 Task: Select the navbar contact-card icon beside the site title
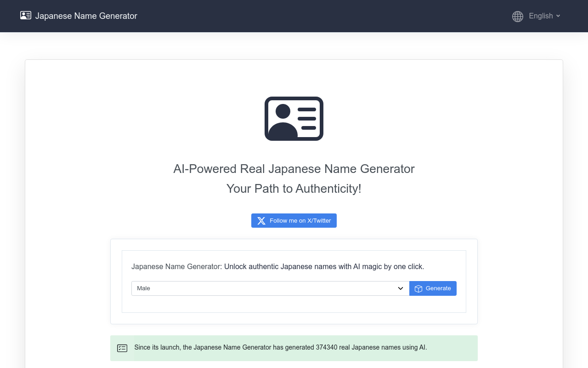[x=25, y=15]
